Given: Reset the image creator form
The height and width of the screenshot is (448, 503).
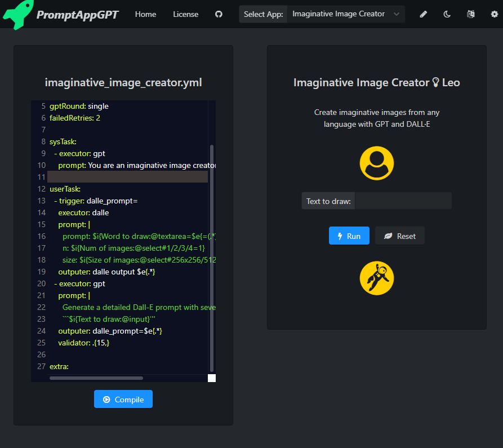Looking at the screenshot, I should (399, 236).
